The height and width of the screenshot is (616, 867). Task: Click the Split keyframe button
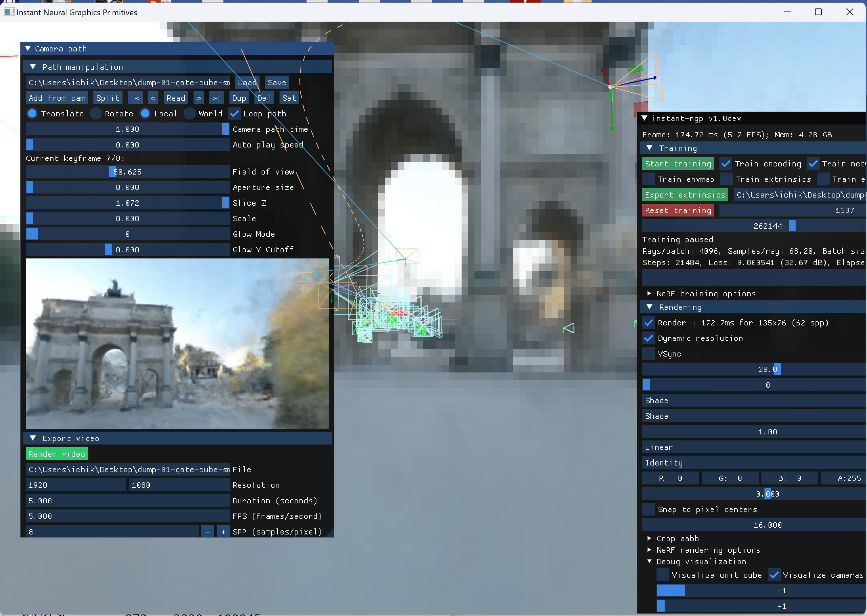click(108, 98)
